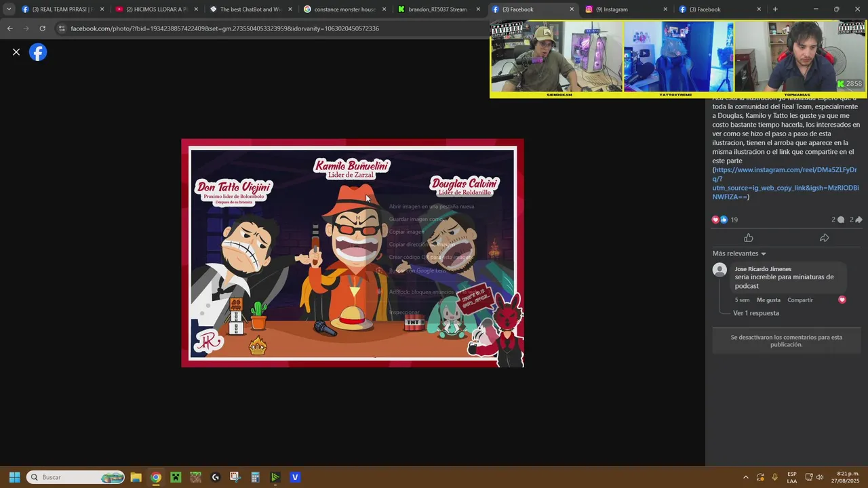Viewport: 868px width, 488px height.
Task: Open the Minecraft grass block taskbar icon
Action: (x=195, y=477)
